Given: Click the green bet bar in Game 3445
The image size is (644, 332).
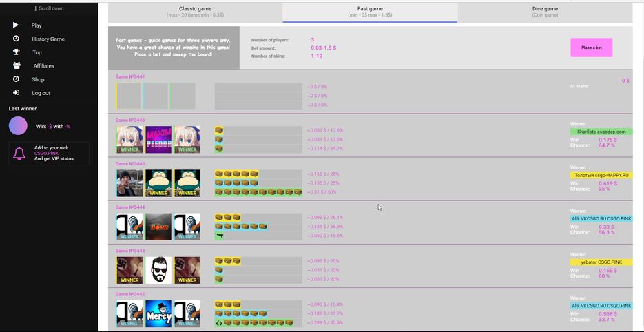Looking at the screenshot, I should pos(258,192).
